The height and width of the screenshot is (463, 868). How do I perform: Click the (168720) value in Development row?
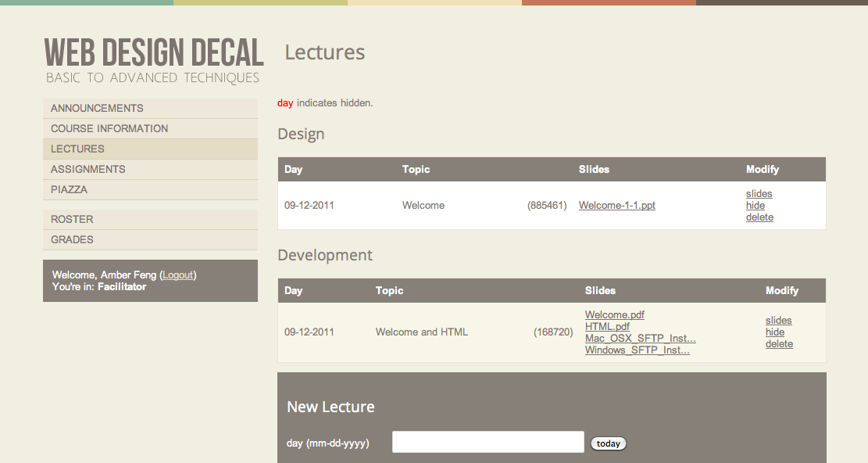click(x=553, y=332)
